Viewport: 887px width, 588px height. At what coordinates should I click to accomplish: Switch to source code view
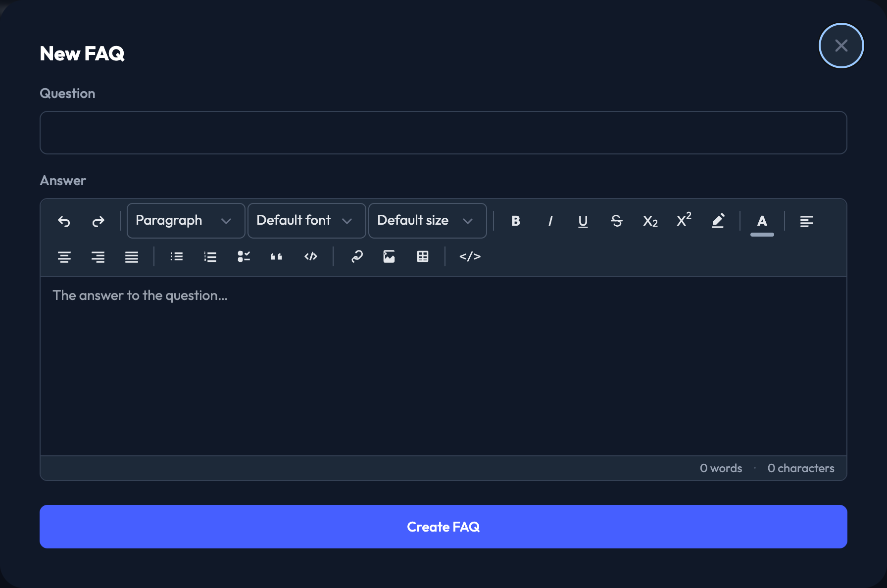470,256
